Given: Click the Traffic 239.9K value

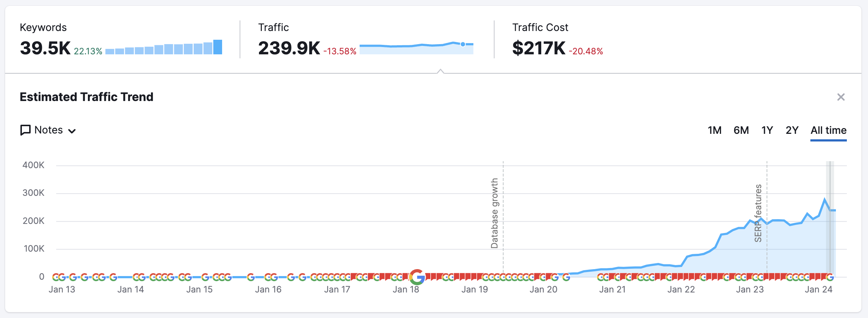Looking at the screenshot, I should click(289, 48).
